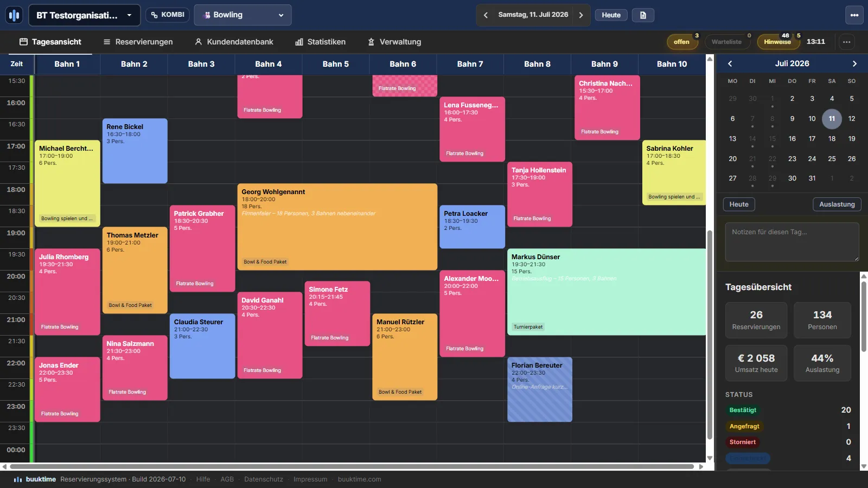
Task: Click the Angefragt status badge
Action: pos(744,426)
